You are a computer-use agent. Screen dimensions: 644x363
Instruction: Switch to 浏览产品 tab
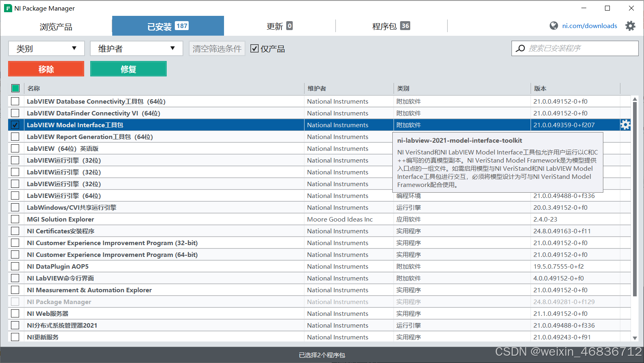click(x=56, y=26)
